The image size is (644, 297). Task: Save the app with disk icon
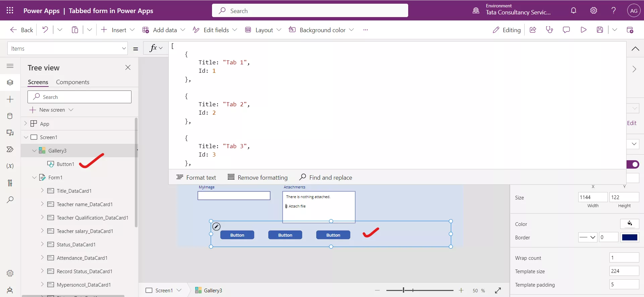coord(600,30)
